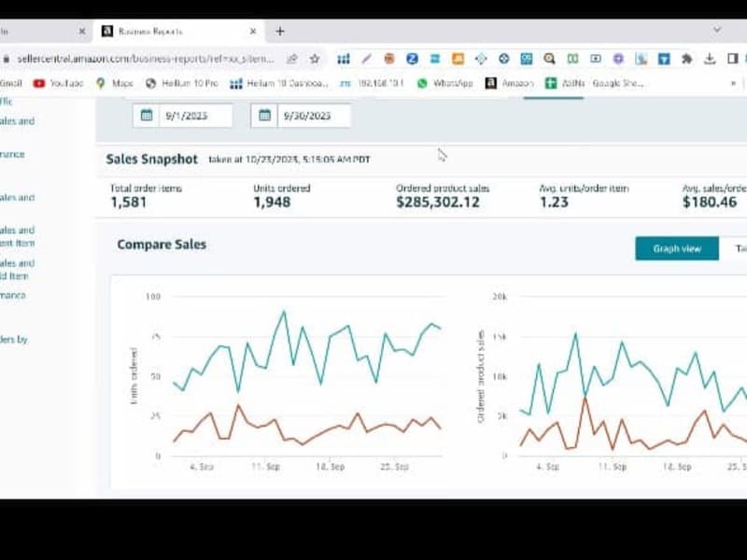Click the start date field 9/1/2023
The width and height of the screenshot is (747, 560).
(x=195, y=116)
